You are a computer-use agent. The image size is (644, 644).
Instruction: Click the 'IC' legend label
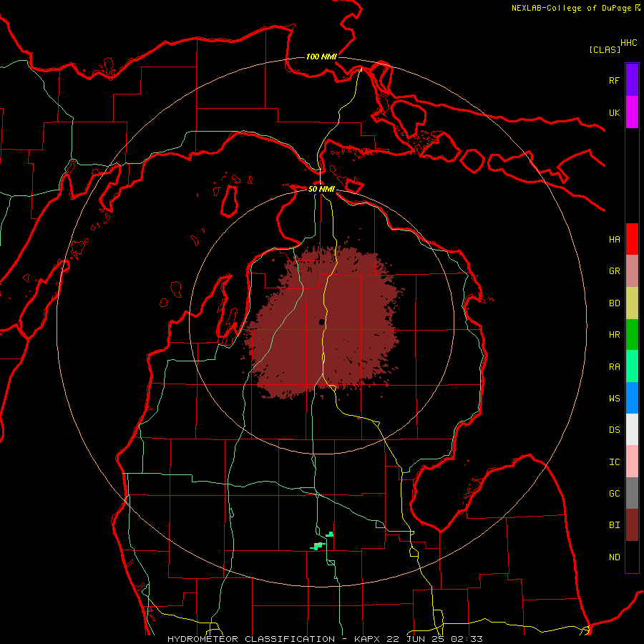click(x=615, y=462)
